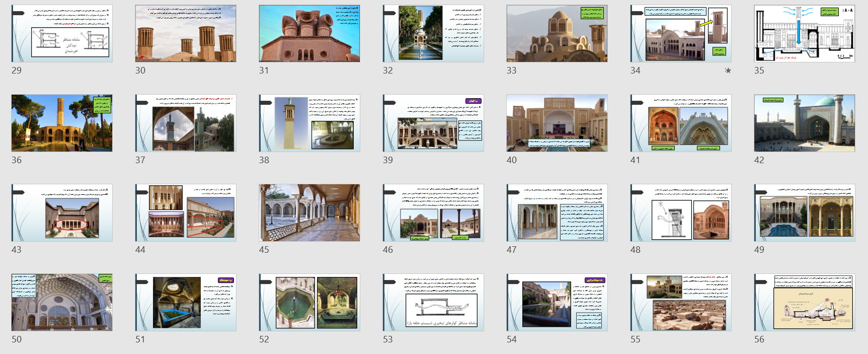Click the slide number label "41"
The height and width of the screenshot is (354, 868).
pos(636,160)
